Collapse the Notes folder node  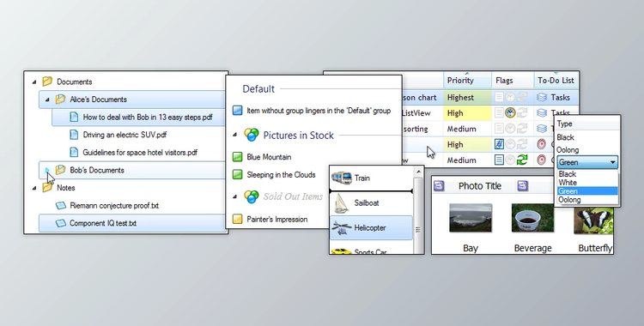pos(34,188)
